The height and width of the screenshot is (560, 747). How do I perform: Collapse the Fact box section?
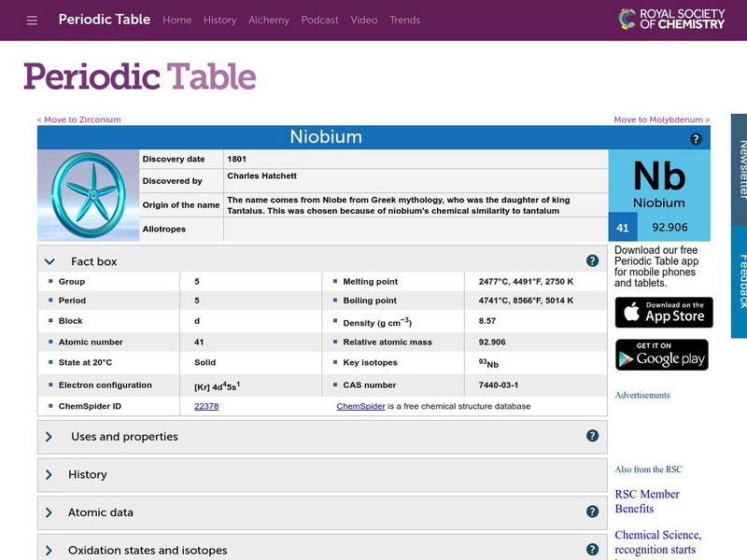point(50,262)
